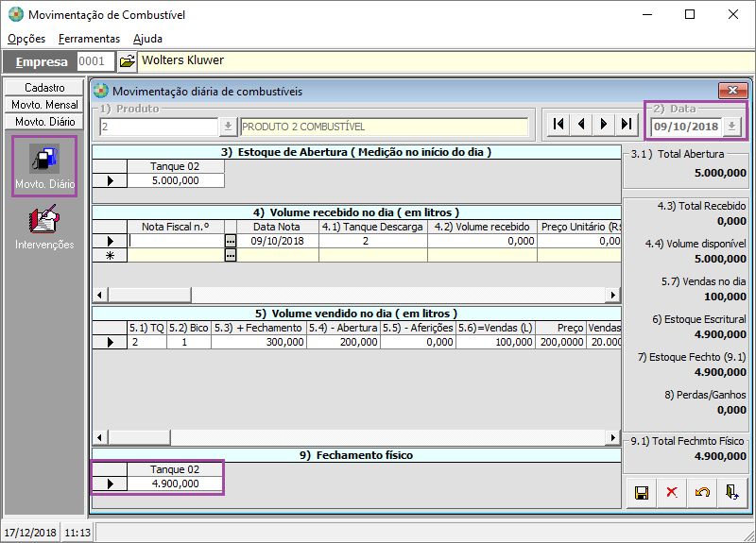Maximize the Movimentação de Combustível window
The height and width of the screenshot is (543, 756).
coord(690,14)
